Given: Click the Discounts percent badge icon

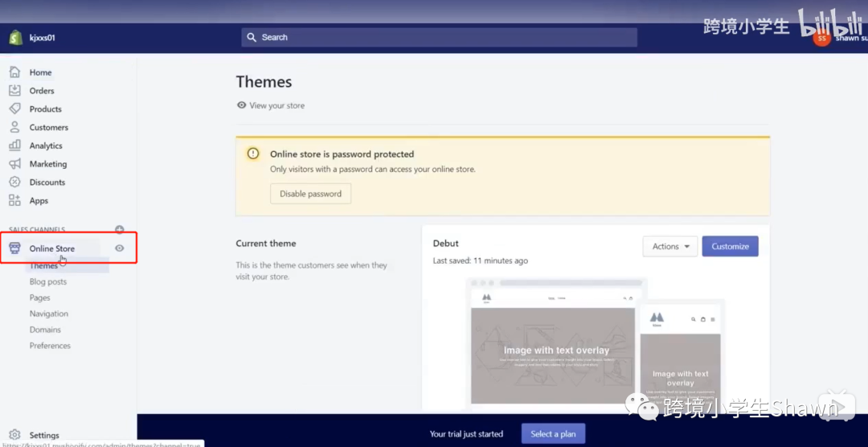Looking at the screenshot, I should 15,182.
